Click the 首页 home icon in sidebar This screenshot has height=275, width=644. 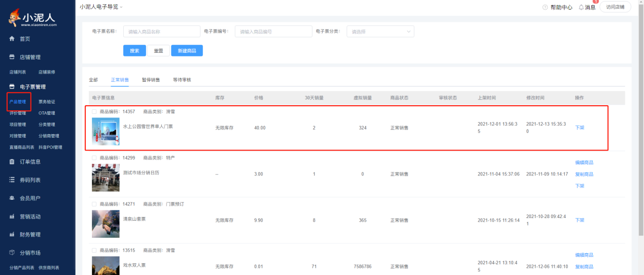coord(12,39)
